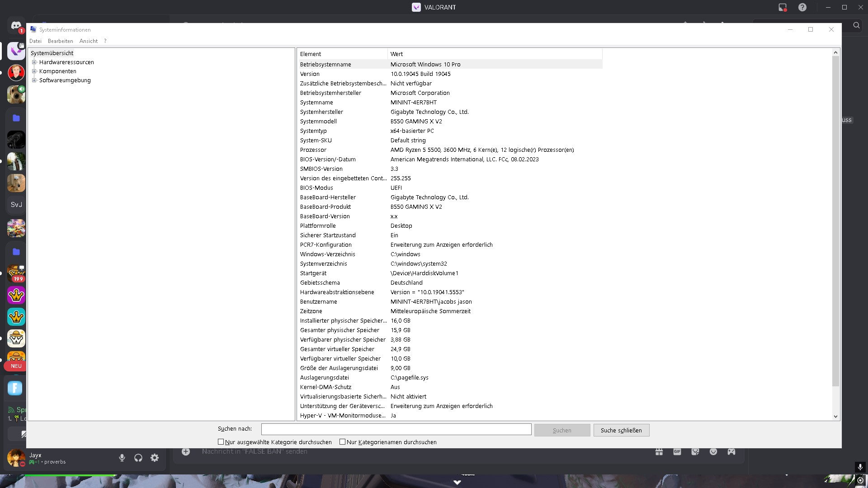The width and height of the screenshot is (868, 488).
Task: Click the Systeminformationen window title bar icon
Action: click(x=33, y=29)
